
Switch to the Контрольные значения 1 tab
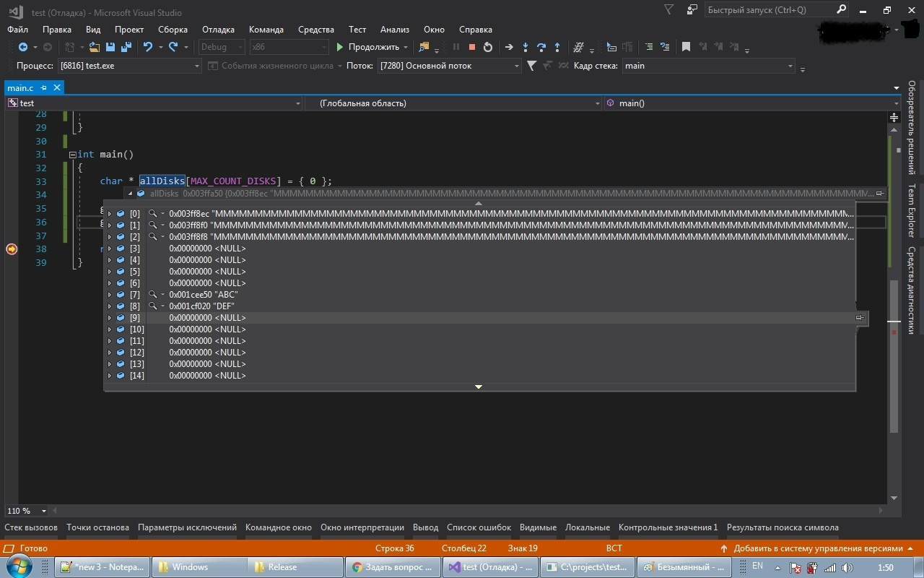pos(668,527)
